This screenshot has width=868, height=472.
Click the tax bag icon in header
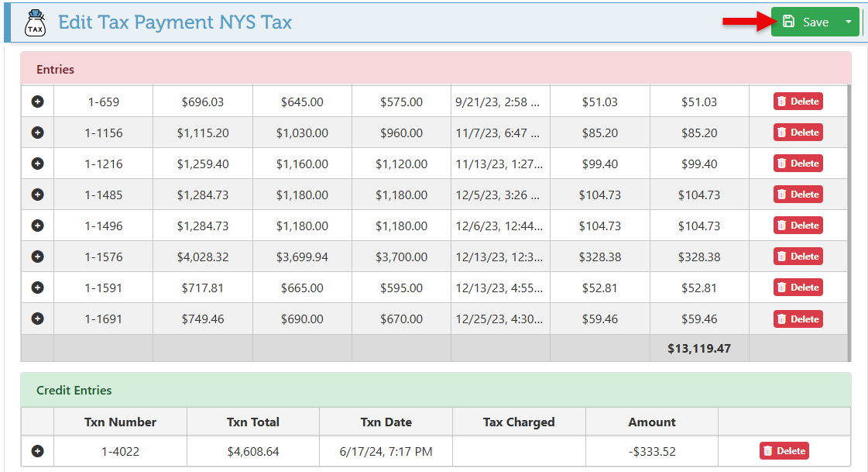(x=35, y=22)
